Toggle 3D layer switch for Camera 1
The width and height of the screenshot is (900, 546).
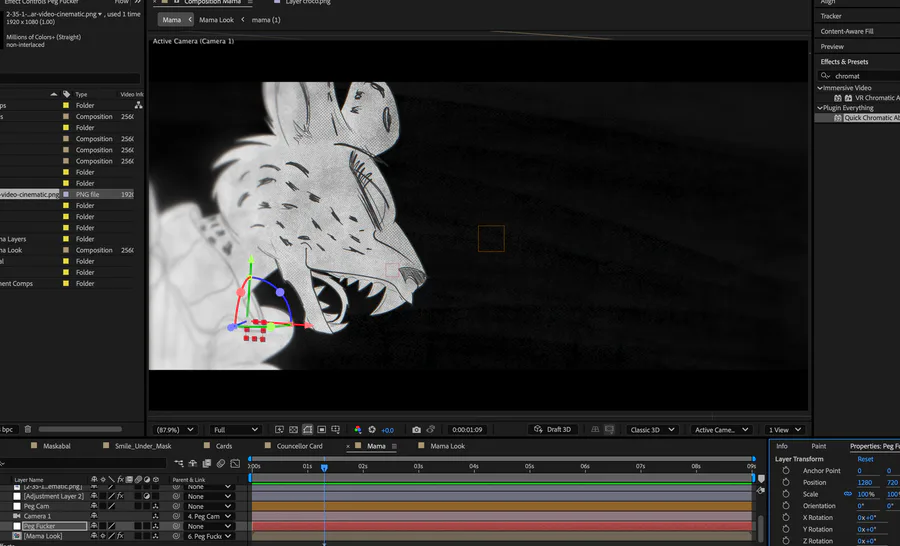pos(155,516)
